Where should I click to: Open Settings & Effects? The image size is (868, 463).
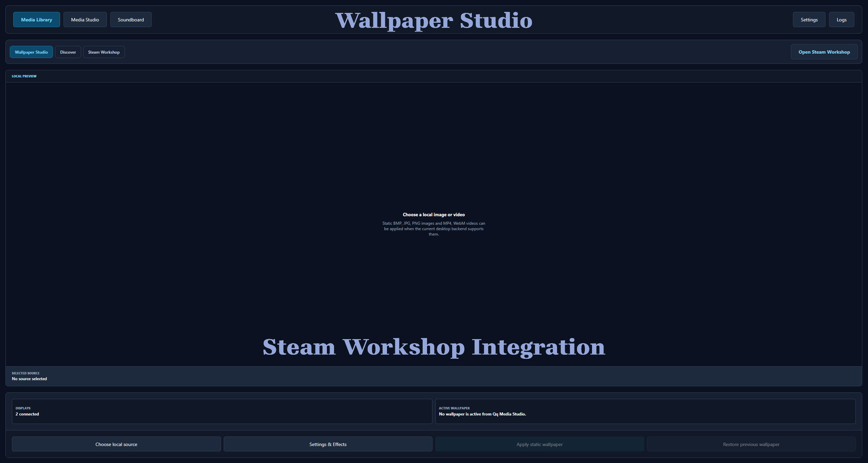(328, 444)
